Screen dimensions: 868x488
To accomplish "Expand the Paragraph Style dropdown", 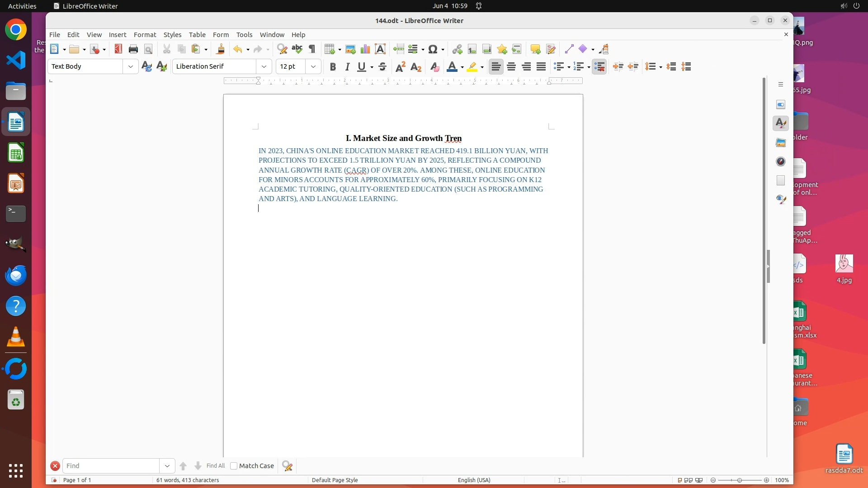I will coord(131,66).
